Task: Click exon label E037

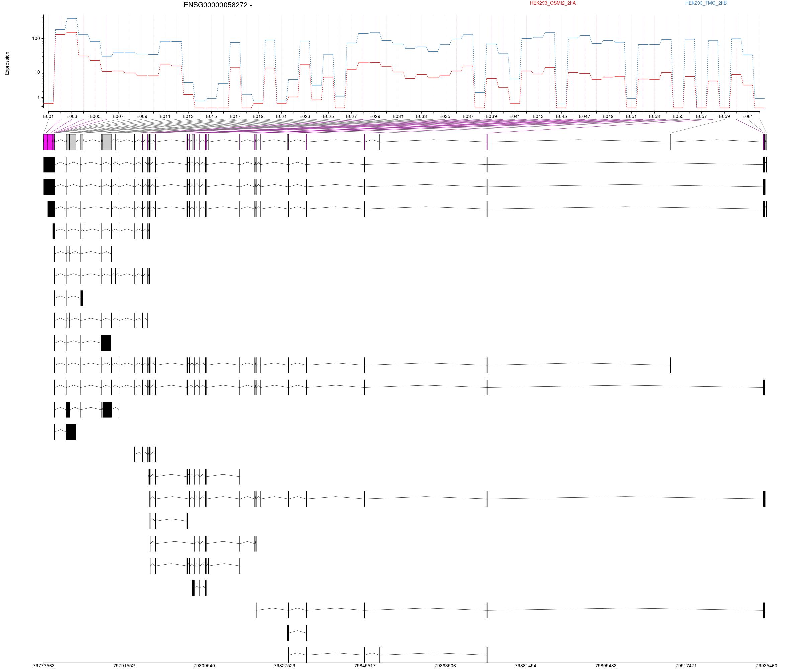Action: tap(468, 116)
